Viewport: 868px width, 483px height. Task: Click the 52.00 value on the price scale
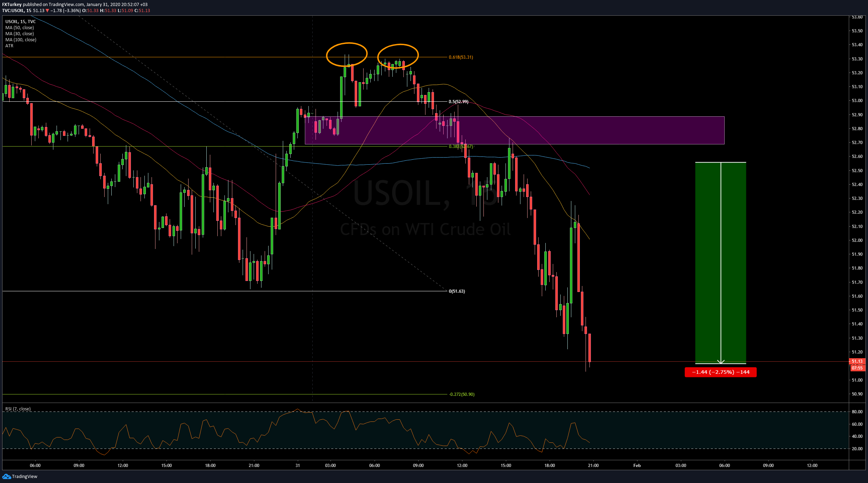[x=857, y=240]
